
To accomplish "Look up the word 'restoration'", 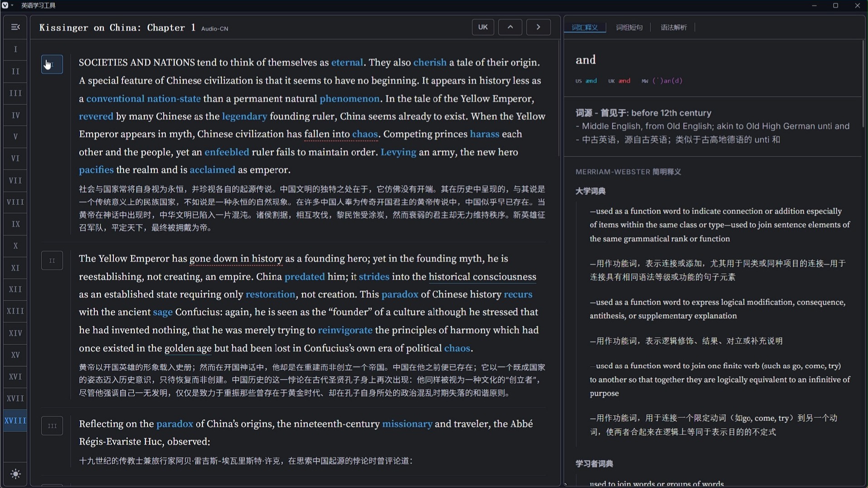I will 270,295.
